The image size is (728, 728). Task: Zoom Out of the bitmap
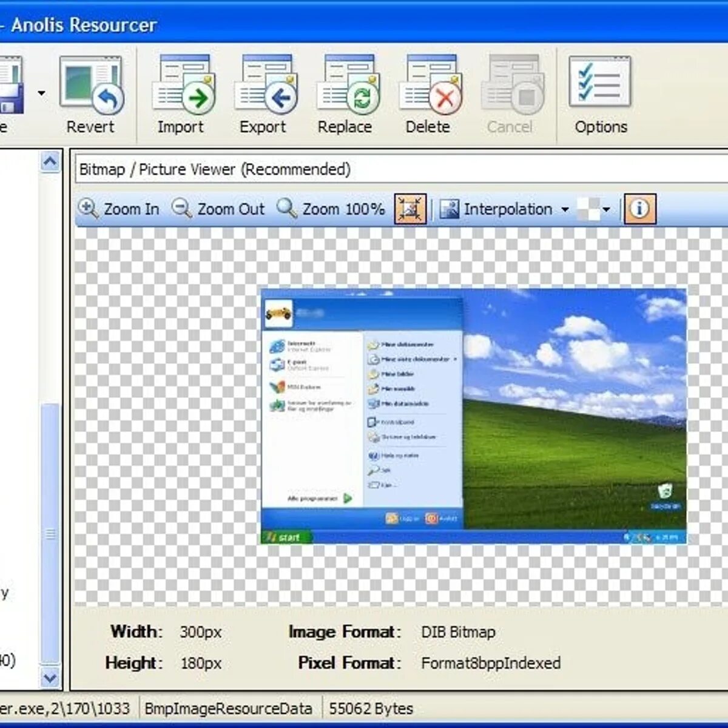[x=218, y=209]
